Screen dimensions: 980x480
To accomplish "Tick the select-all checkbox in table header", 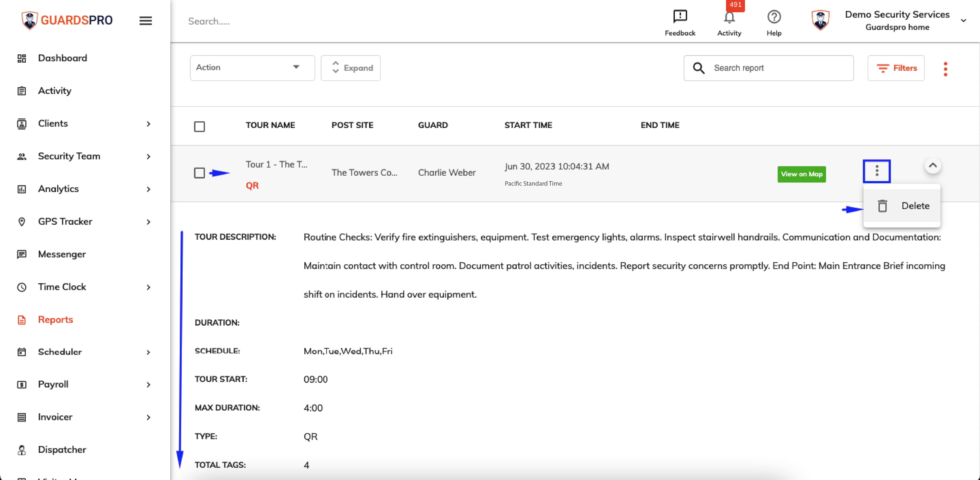I will coord(199,126).
